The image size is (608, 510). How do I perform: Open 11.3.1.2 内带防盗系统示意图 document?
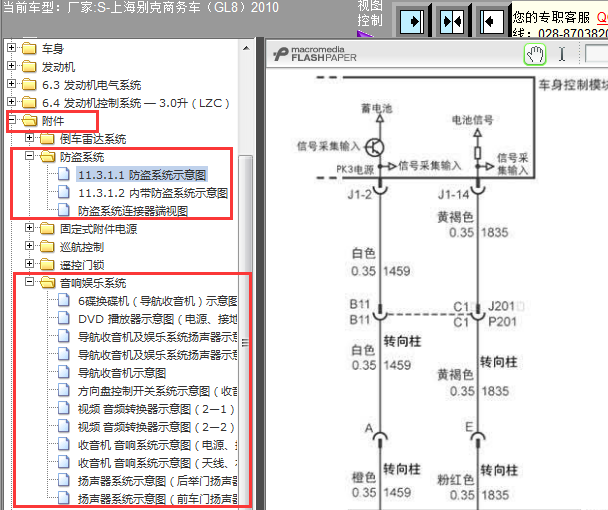click(x=153, y=193)
